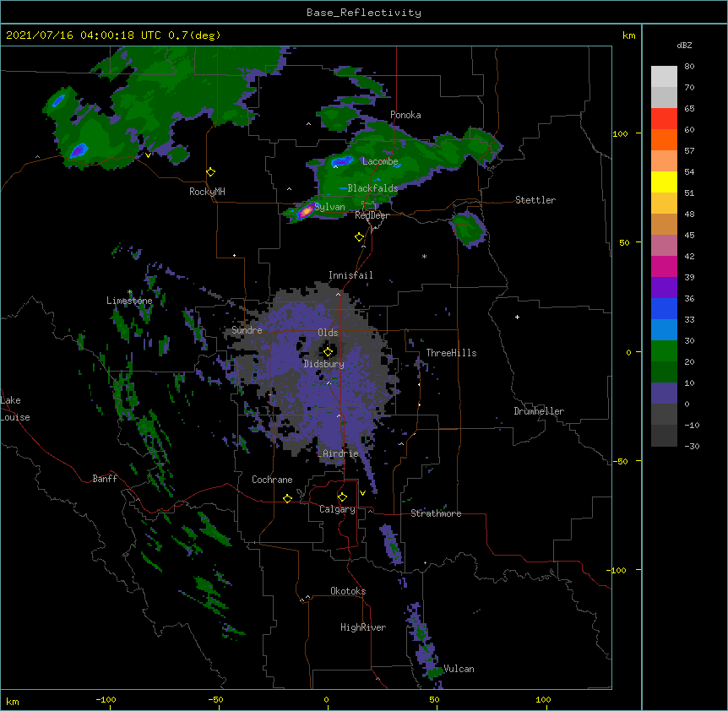Click the yellow diamond marker near RockyMH
The width and height of the screenshot is (728, 711).
point(211,172)
